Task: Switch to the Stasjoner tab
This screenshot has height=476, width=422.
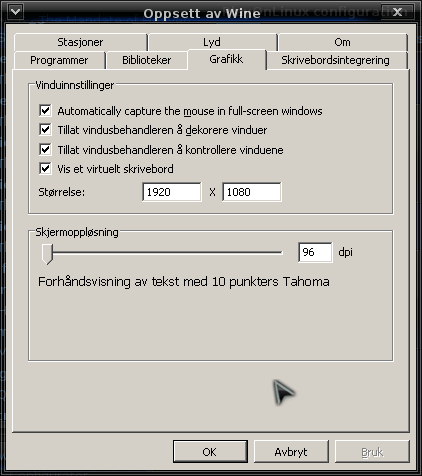Action: click(80, 42)
